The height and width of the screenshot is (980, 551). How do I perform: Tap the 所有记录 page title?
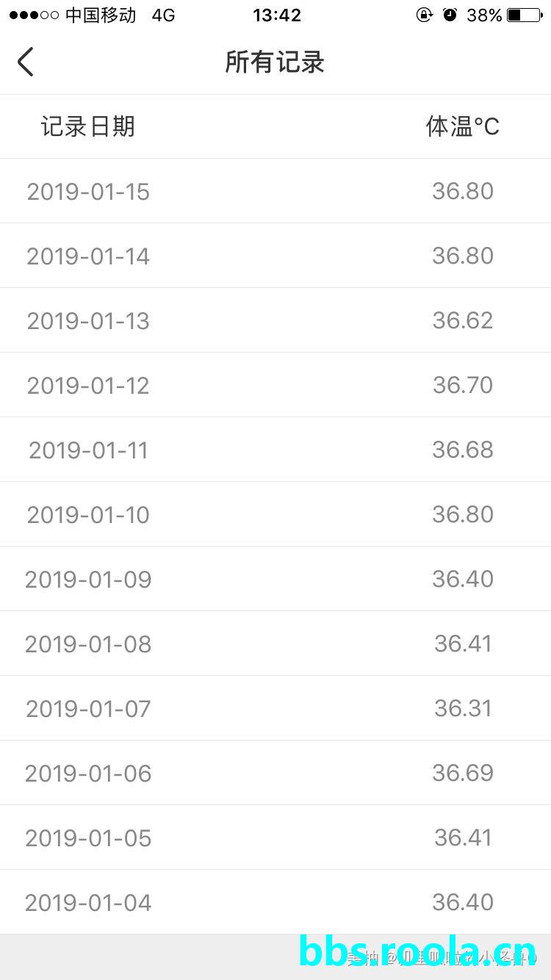coord(275,62)
